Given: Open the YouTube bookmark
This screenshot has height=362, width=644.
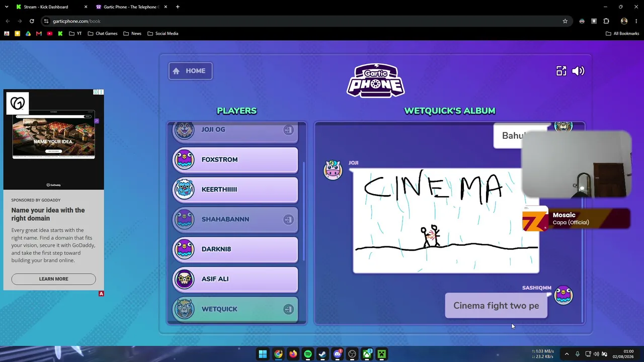Looking at the screenshot, I should 49,34.
